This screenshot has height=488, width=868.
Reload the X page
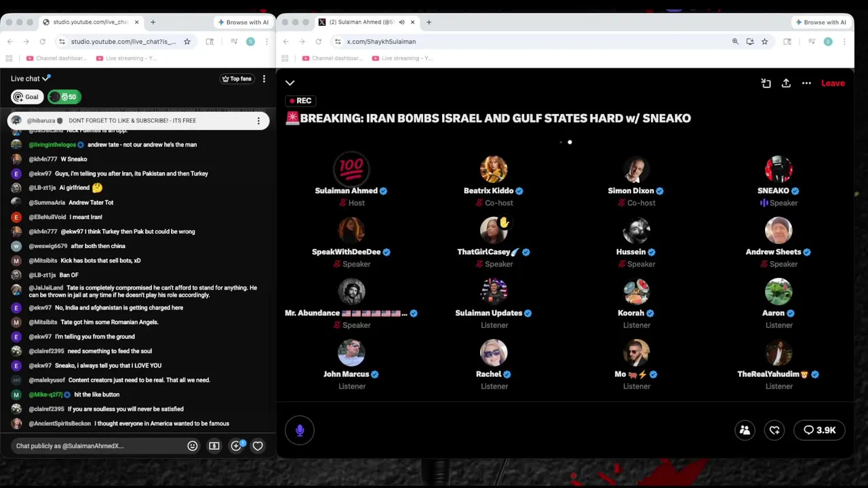coord(318,41)
